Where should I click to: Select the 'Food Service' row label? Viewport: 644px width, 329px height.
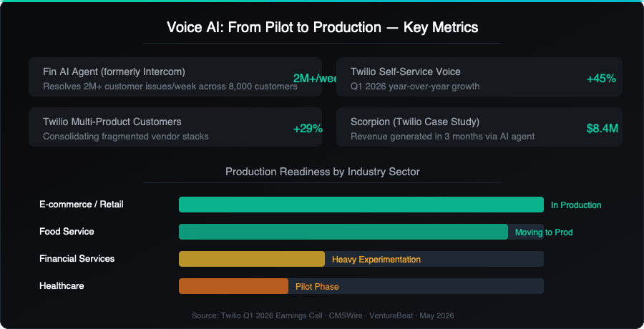pyautogui.click(x=67, y=231)
